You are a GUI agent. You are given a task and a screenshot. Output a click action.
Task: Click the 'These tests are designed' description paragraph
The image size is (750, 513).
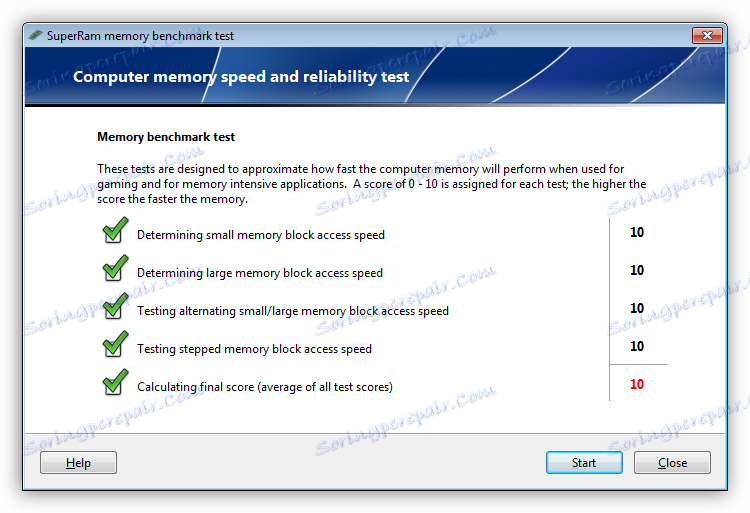[372, 184]
